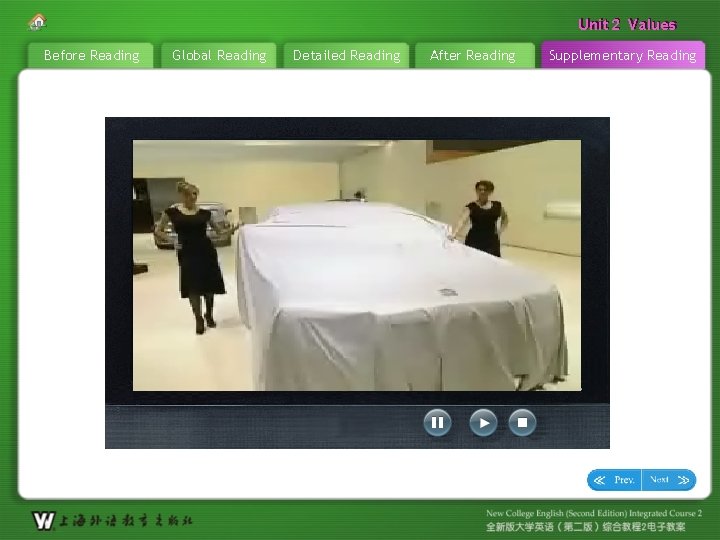Go to previous page with Prev. button

pyautogui.click(x=614, y=480)
